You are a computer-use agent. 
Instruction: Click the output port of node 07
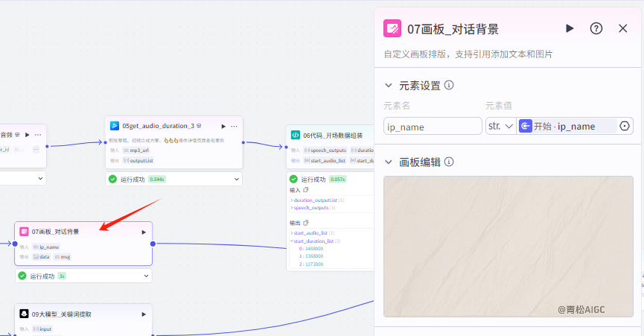(153, 244)
